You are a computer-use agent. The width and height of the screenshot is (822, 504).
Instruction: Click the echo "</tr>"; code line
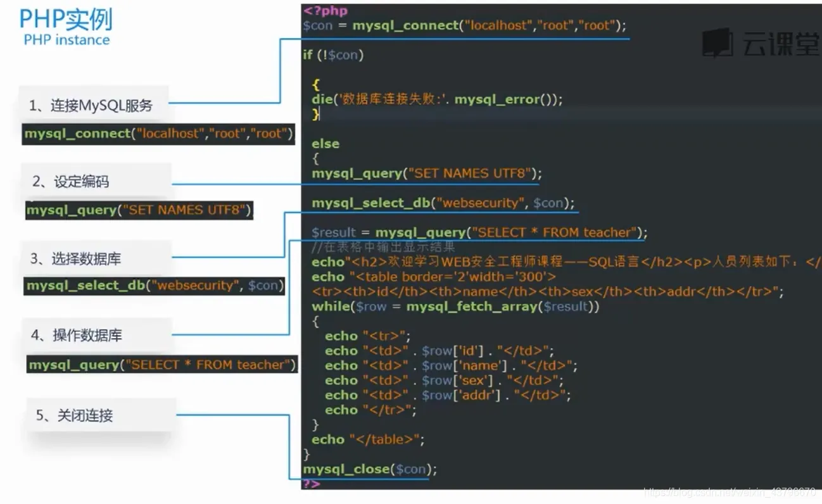coord(371,410)
